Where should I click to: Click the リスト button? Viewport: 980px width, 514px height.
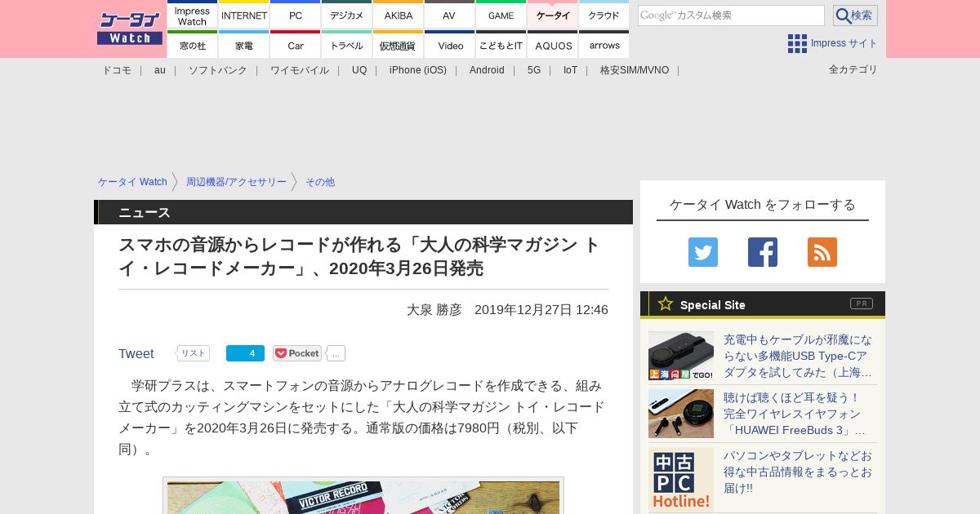point(194,353)
